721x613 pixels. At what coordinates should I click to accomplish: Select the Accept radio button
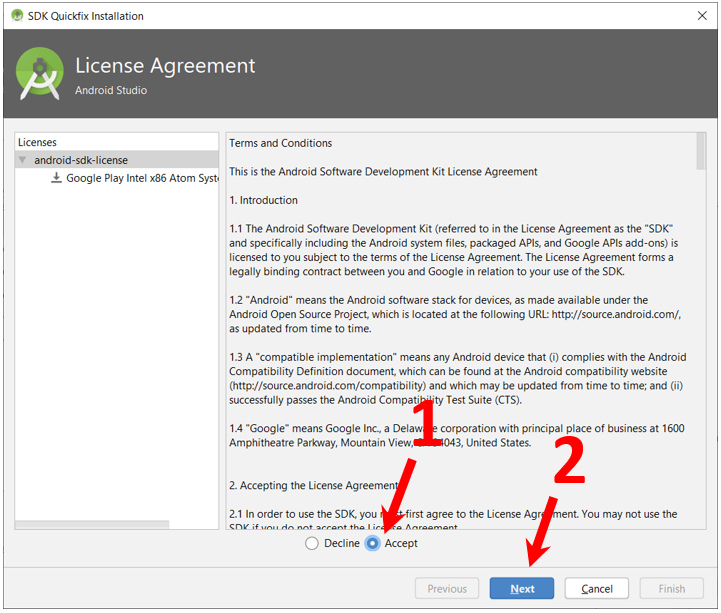coord(372,543)
